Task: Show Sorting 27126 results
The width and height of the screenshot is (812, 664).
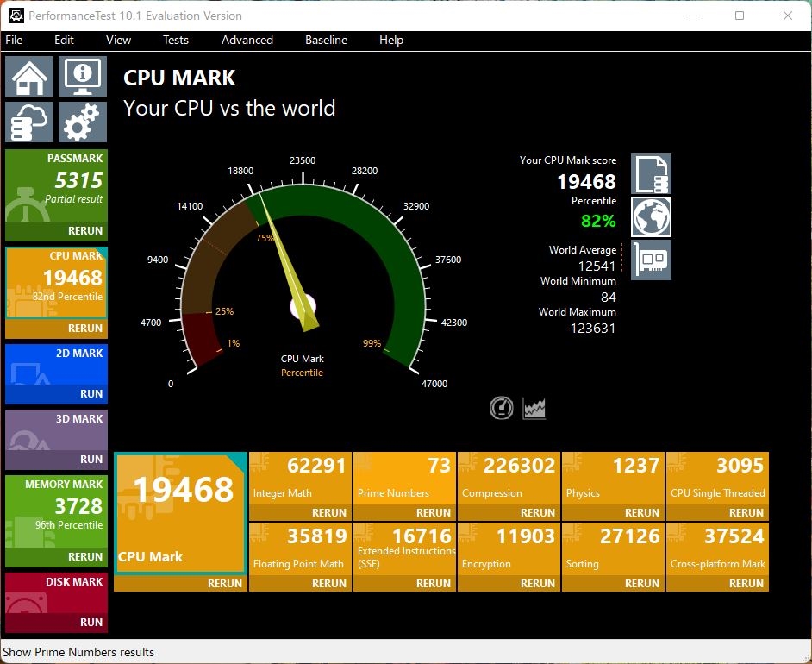Action: coord(613,549)
